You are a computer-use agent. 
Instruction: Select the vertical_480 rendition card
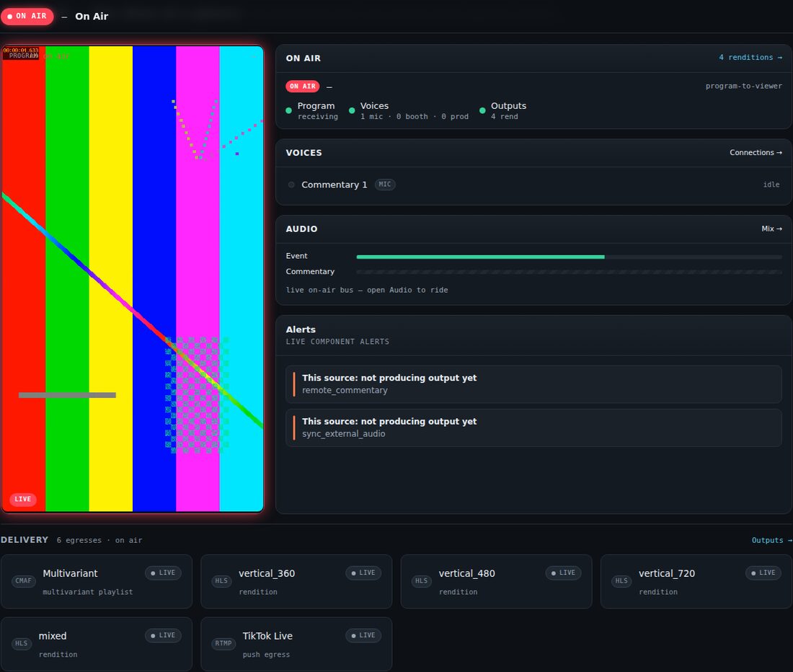coord(496,581)
